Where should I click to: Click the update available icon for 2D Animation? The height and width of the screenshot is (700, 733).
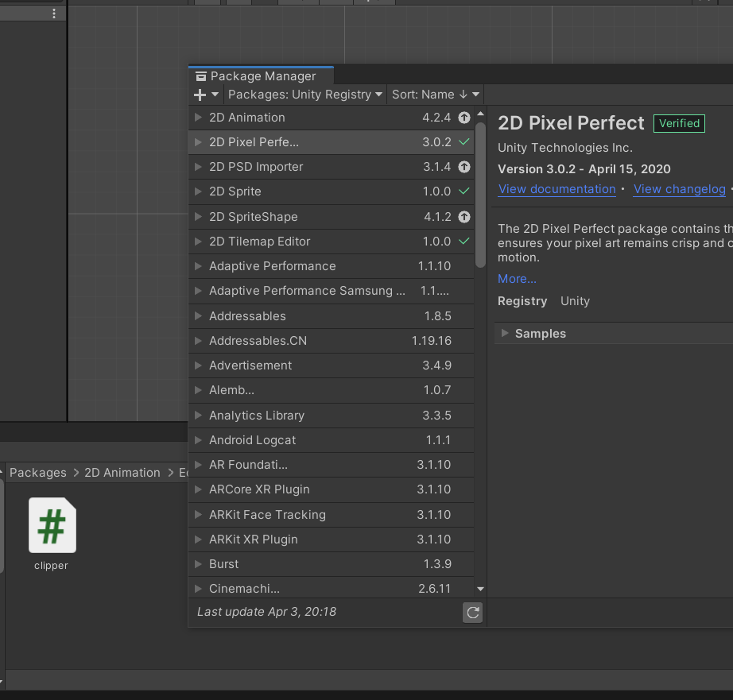pyautogui.click(x=463, y=118)
